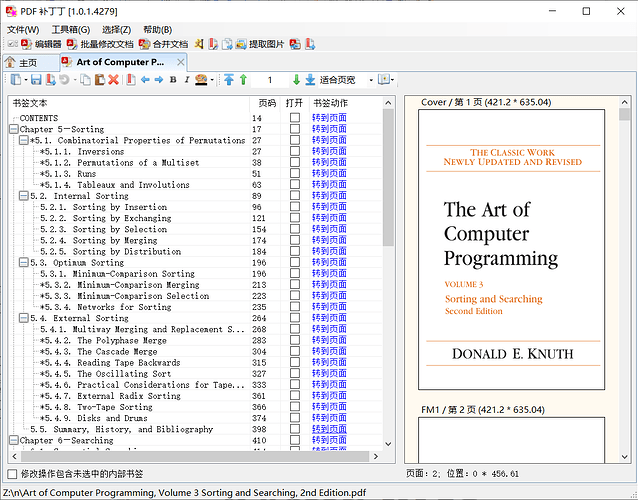Open the color palette dropdown arrow

[212, 80]
